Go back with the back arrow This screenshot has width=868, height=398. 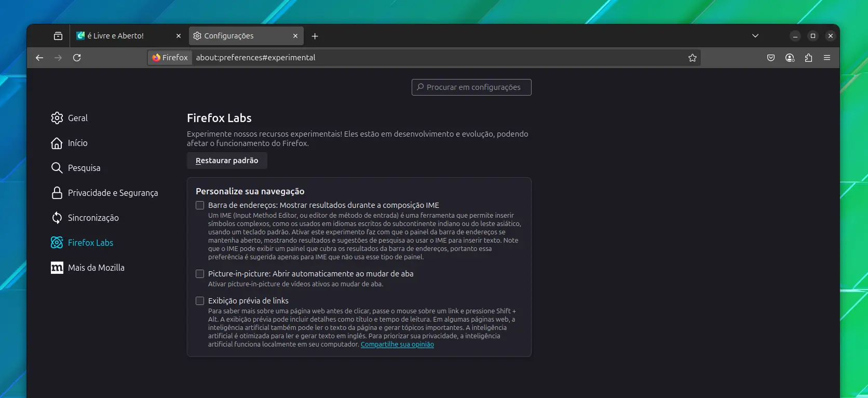(x=39, y=58)
